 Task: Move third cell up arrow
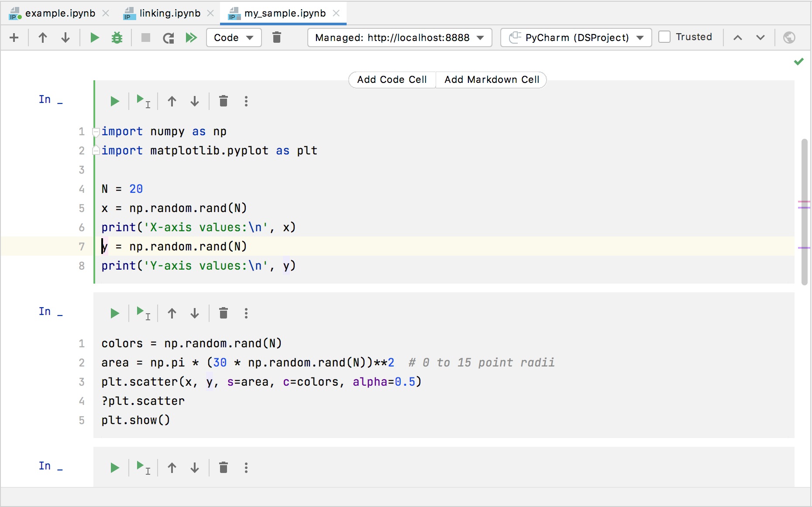pyautogui.click(x=172, y=468)
